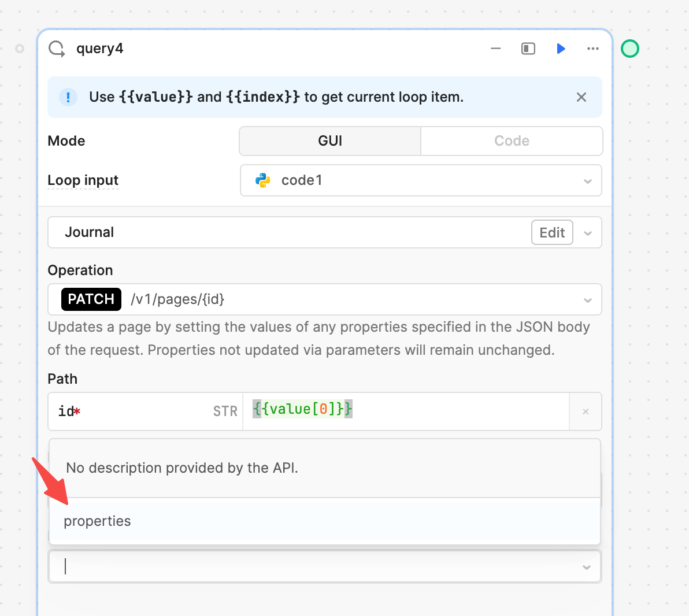The image size is (689, 616).
Task: Click the empty body parameter field
Action: tap(318, 566)
